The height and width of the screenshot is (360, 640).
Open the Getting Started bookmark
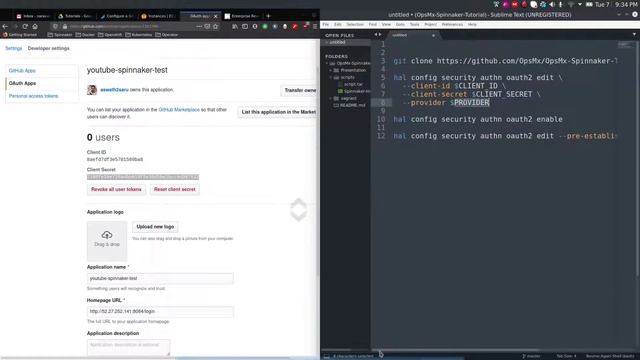click(x=20, y=35)
